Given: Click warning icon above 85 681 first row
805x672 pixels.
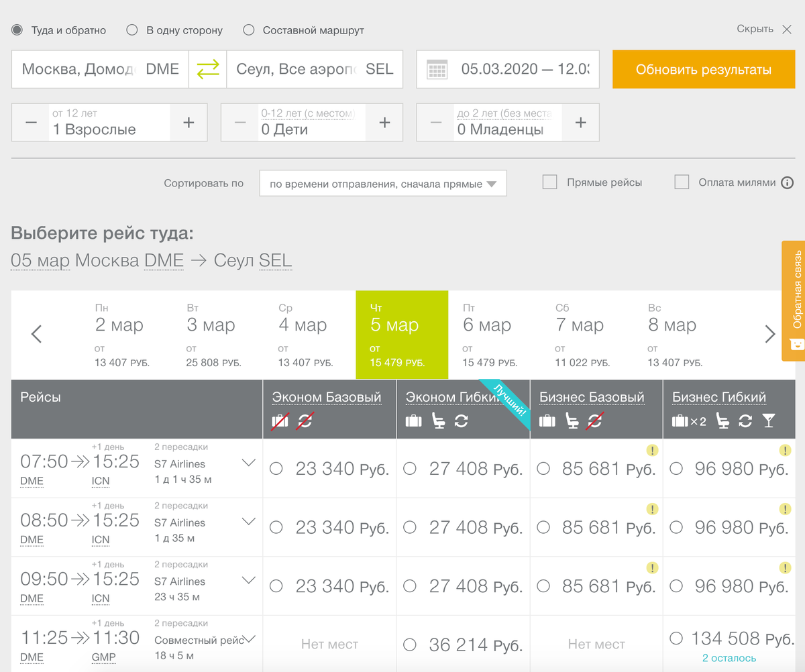Looking at the screenshot, I should click(x=652, y=450).
